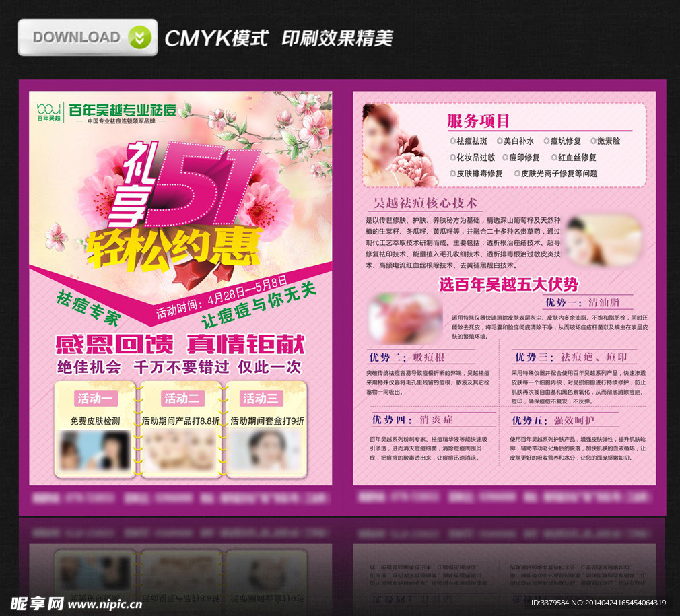Select the 美白补水 bullet

tap(515, 141)
